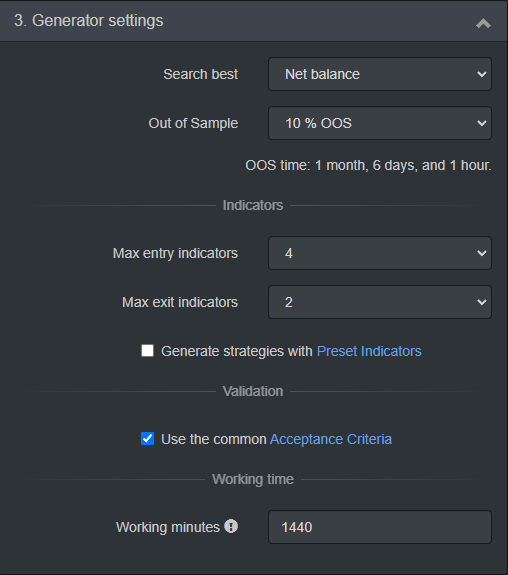Viewport: 508px width, 575px height.
Task: Open the Preset Indicators link
Action: click(369, 351)
